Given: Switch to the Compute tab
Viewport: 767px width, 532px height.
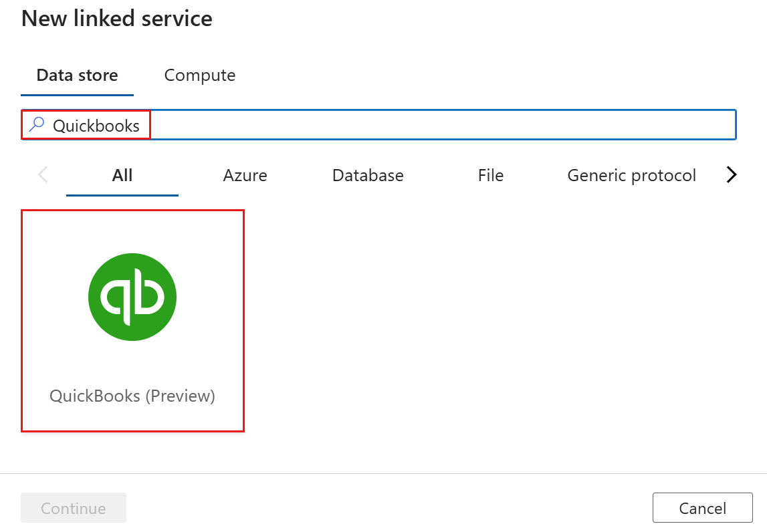Looking at the screenshot, I should [199, 76].
